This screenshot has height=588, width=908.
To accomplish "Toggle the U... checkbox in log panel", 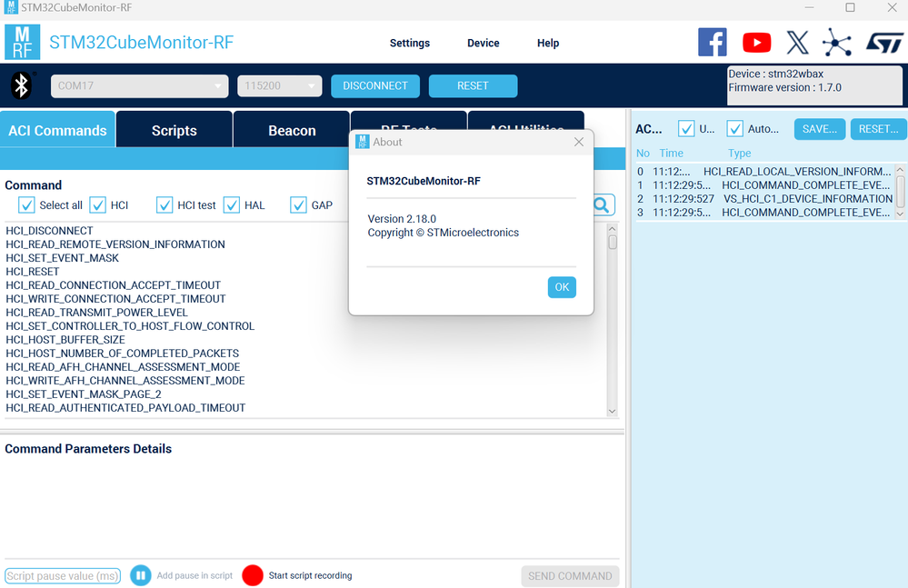I will pos(686,128).
